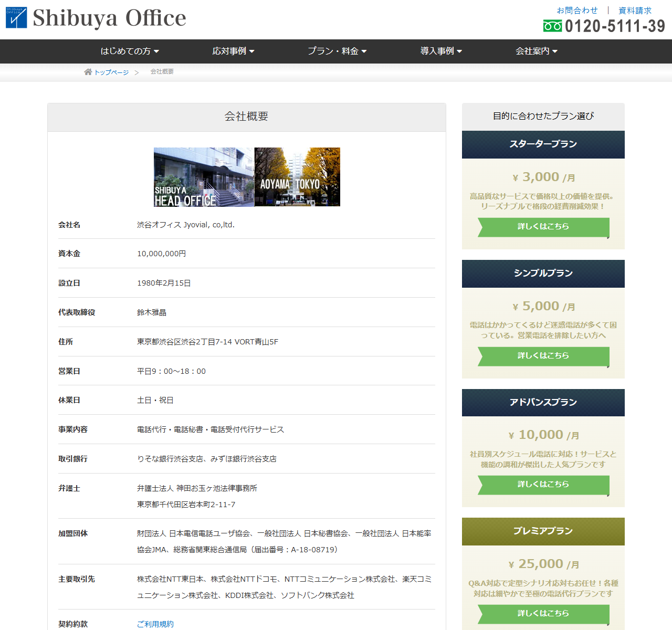Click 詳しくはこちら under スタータープラン
The image size is (672, 630).
tap(543, 227)
